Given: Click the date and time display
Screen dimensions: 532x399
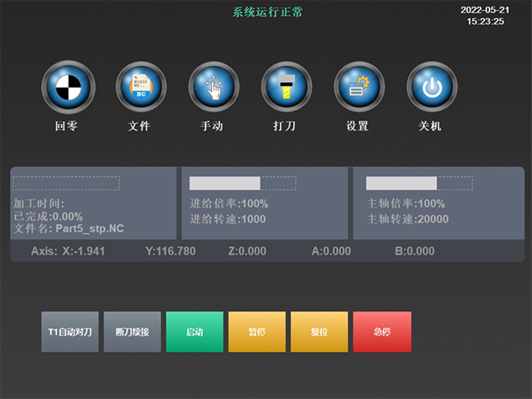Looking at the screenshot, I should point(485,16).
